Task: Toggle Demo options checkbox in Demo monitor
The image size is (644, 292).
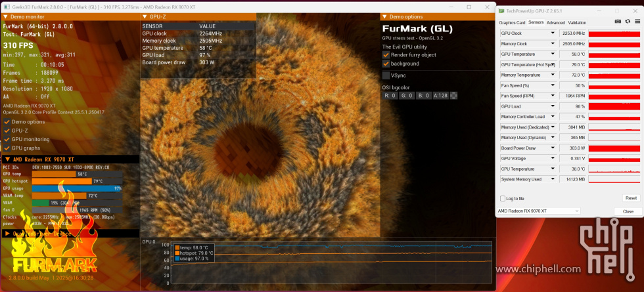Action: tap(7, 122)
